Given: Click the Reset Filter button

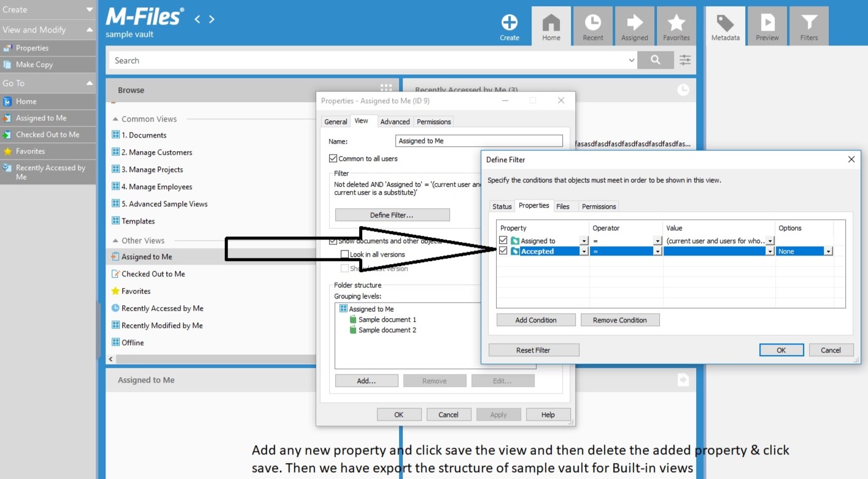Looking at the screenshot, I should point(533,350).
